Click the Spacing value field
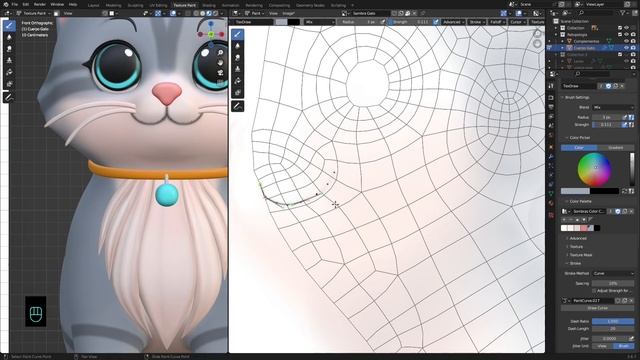 (613, 283)
